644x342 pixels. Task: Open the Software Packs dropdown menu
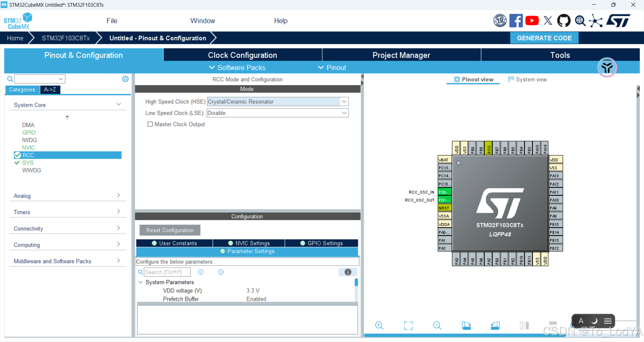click(x=237, y=67)
